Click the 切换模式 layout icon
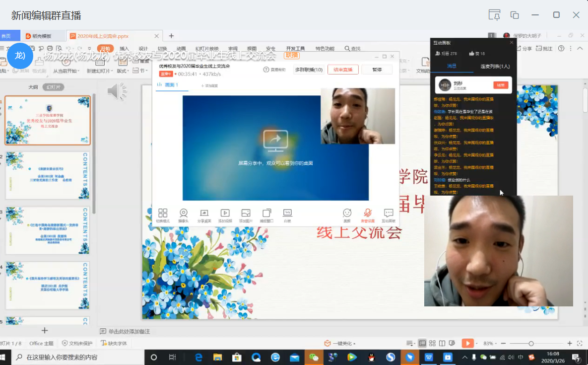Image resolution: width=588 pixels, height=365 pixels. [x=163, y=213]
